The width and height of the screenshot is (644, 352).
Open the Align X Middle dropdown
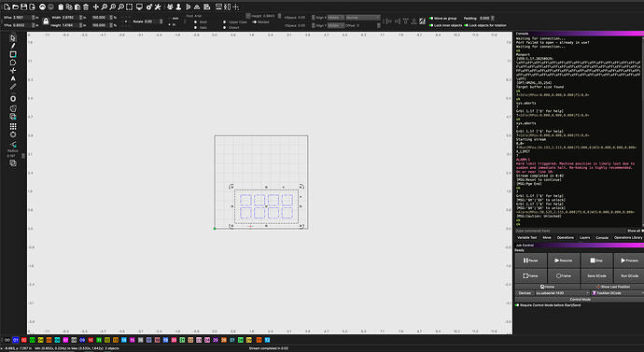pyautogui.click(x=336, y=18)
